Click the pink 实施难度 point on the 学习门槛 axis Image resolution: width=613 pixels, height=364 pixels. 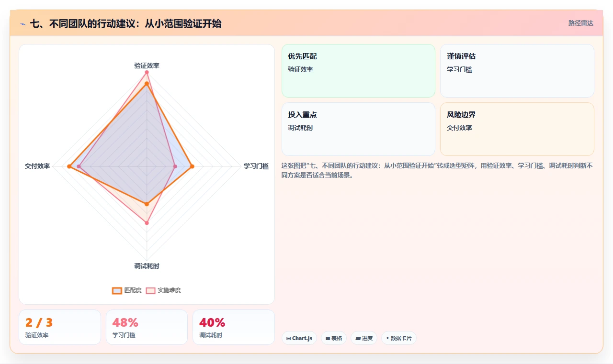point(175,166)
